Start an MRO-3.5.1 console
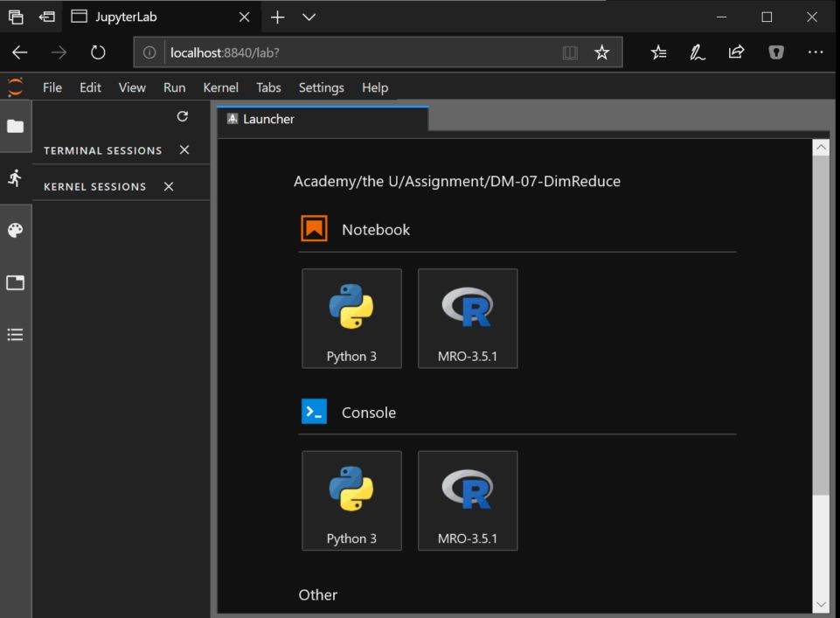 pyautogui.click(x=468, y=501)
